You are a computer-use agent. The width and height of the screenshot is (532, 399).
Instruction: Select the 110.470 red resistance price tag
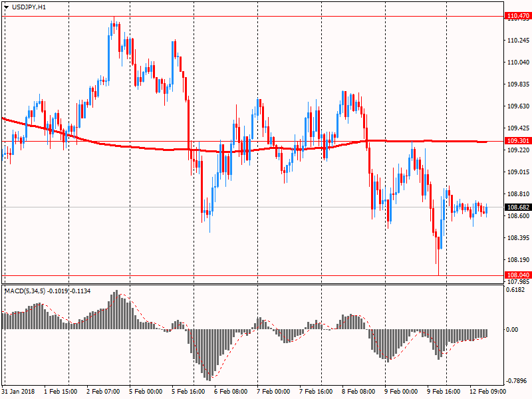click(x=517, y=15)
